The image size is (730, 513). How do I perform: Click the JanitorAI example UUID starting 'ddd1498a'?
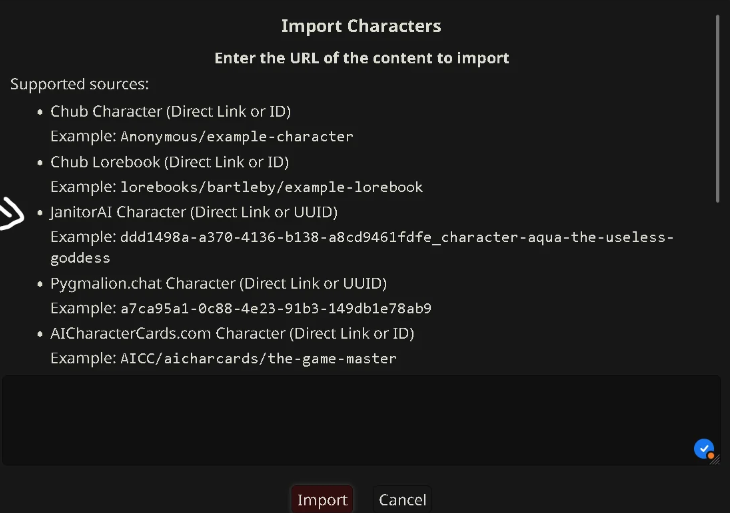[x=362, y=247]
